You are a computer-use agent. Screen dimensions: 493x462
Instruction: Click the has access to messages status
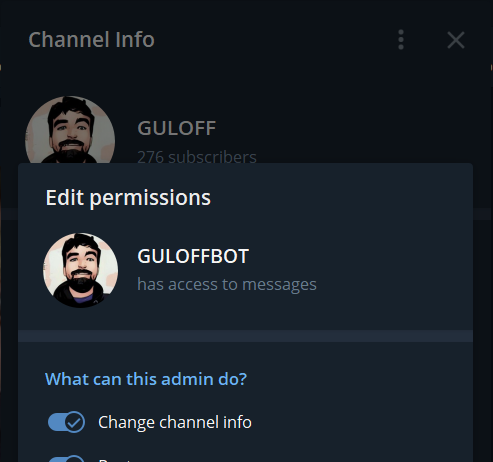[x=227, y=284]
